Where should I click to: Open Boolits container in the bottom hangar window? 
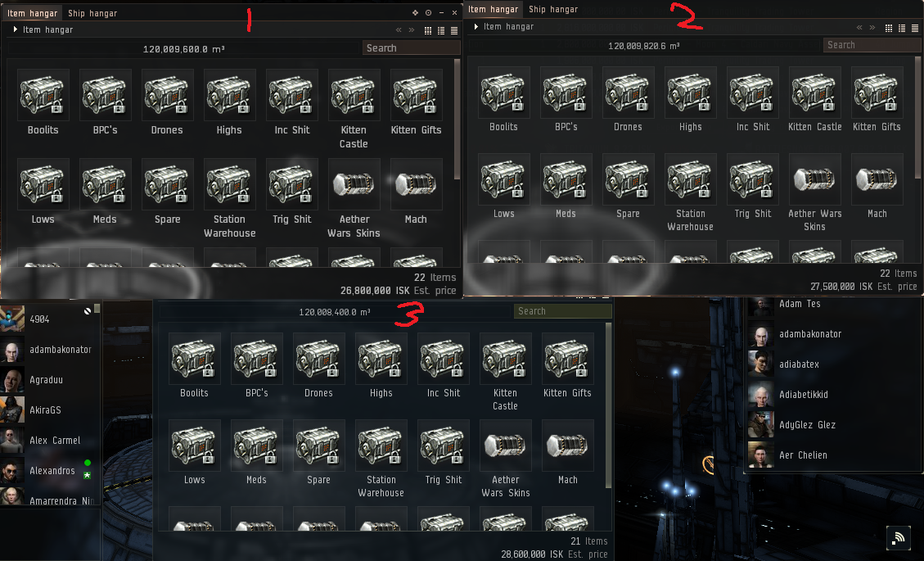195,358
